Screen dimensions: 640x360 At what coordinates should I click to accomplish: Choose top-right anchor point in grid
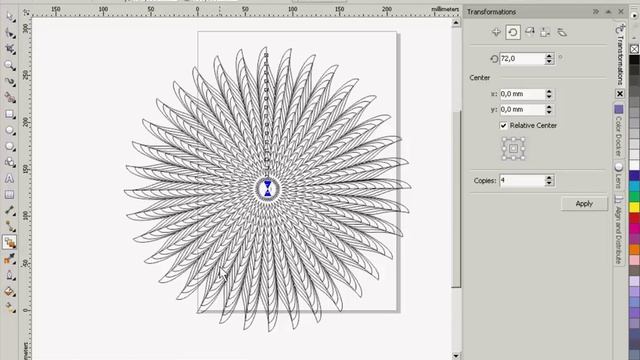[523, 139]
